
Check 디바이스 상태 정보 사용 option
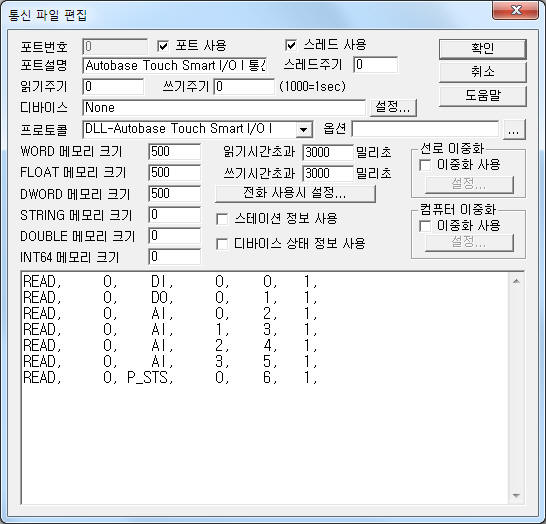click(222, 244)
